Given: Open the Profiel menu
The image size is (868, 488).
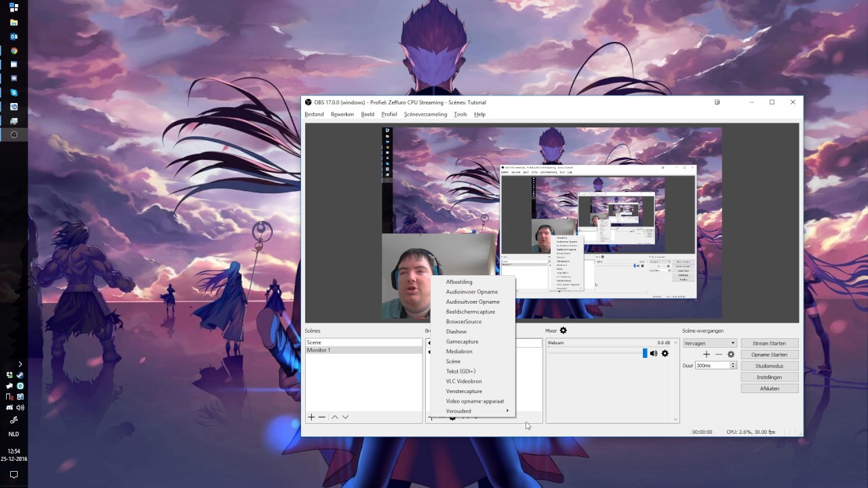Looking at the screenshot, I should point(389,115).
